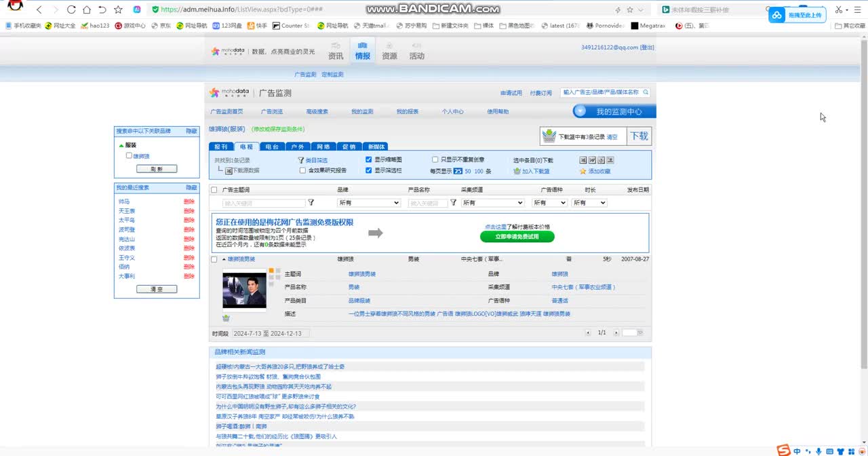
Task: Switch to the 报刊 media tab
Action: pos(221,147)
